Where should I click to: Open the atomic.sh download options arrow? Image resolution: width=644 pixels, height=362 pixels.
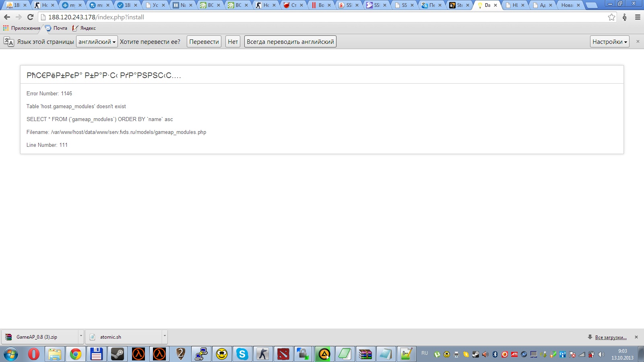coord(164,336)
